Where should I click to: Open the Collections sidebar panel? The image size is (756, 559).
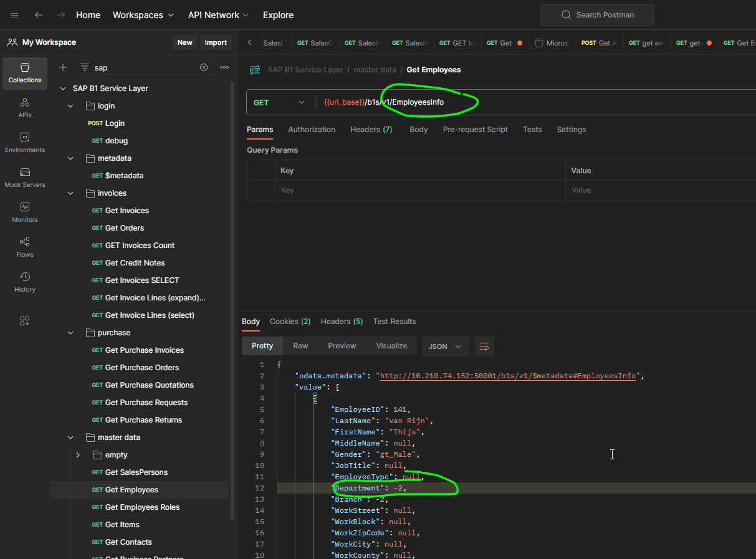tap(25, 73)
